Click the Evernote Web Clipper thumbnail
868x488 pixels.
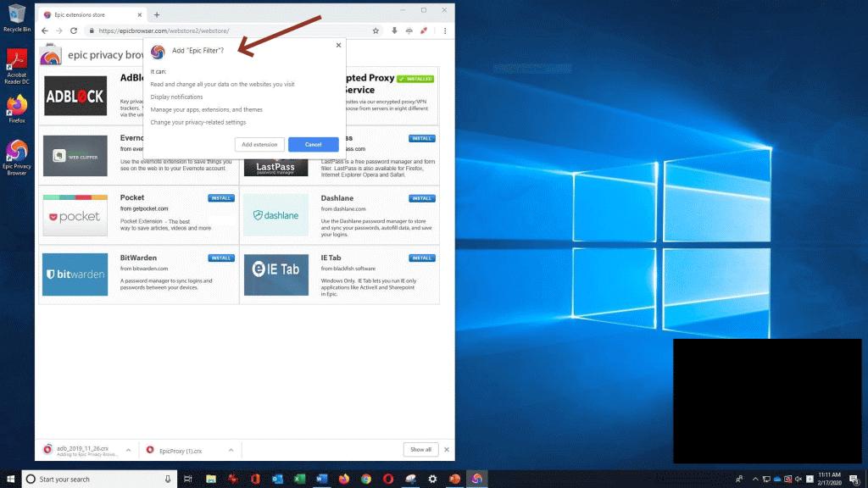point(75,156)
